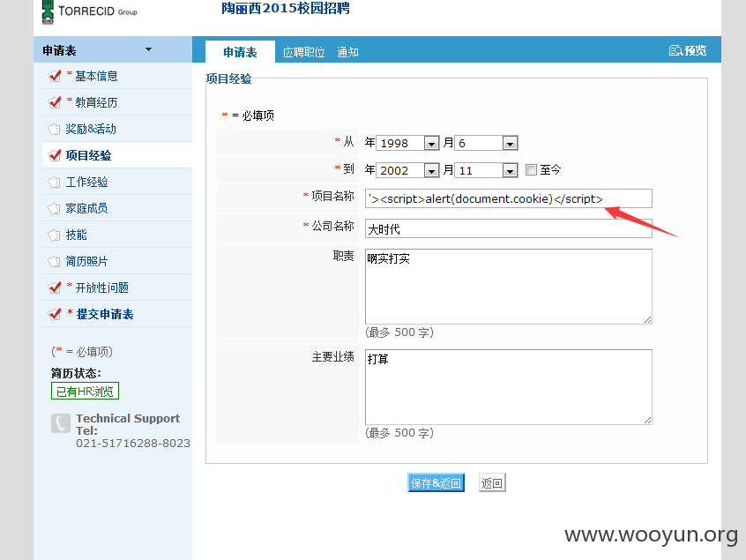Screen dimensions: 746x560
Task: Open the 到 month dropdown showing 11
Action: tap(486, 170)
